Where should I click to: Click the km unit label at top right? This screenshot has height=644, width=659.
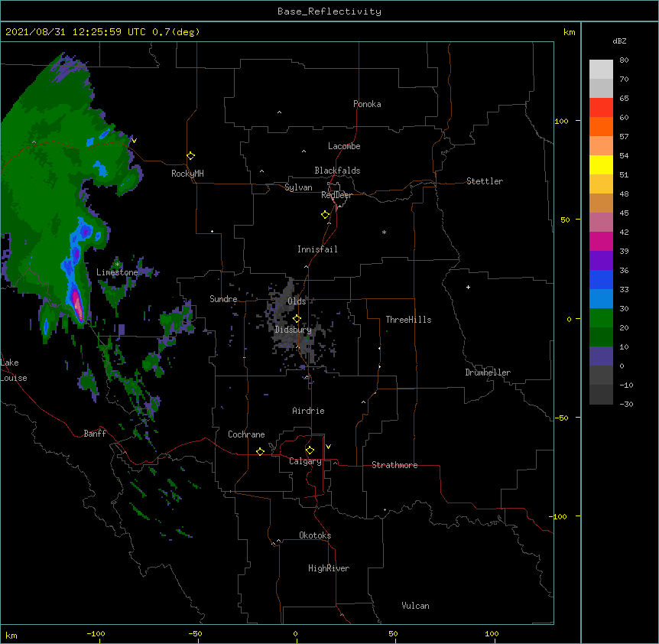tap(569, 32)
